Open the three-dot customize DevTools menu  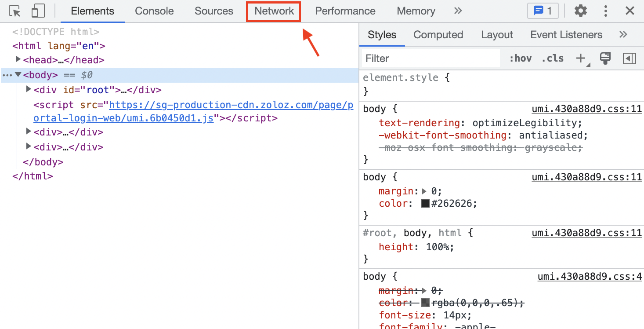[x=606, y=11]
